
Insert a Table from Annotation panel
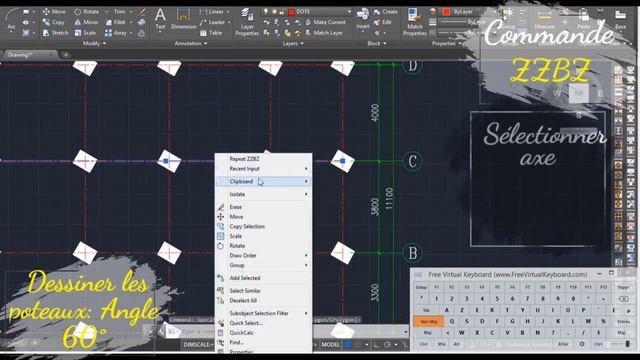pyautogui.click(x=211, y=33)
